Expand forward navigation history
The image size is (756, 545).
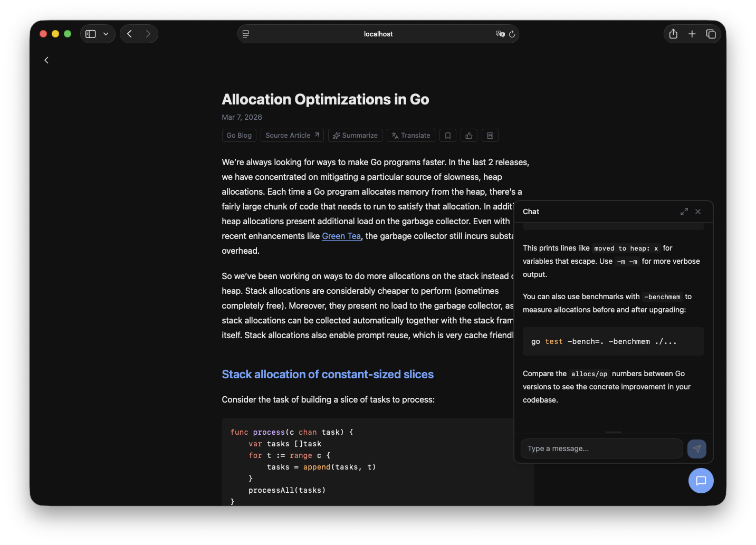148,33
